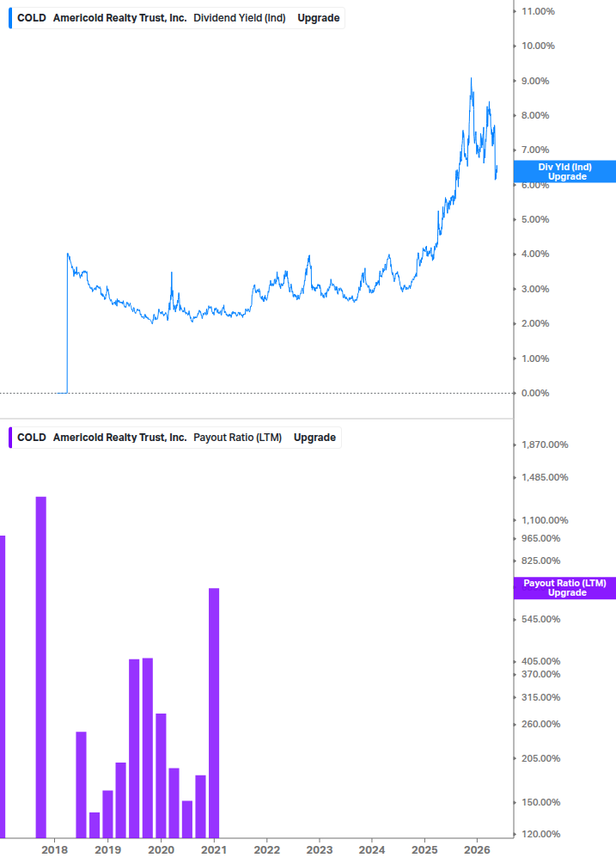Image resolution: width=616 pixels, height=864 pixels.
Task: Click the 315.00% payout axis label
Action: 540,697
